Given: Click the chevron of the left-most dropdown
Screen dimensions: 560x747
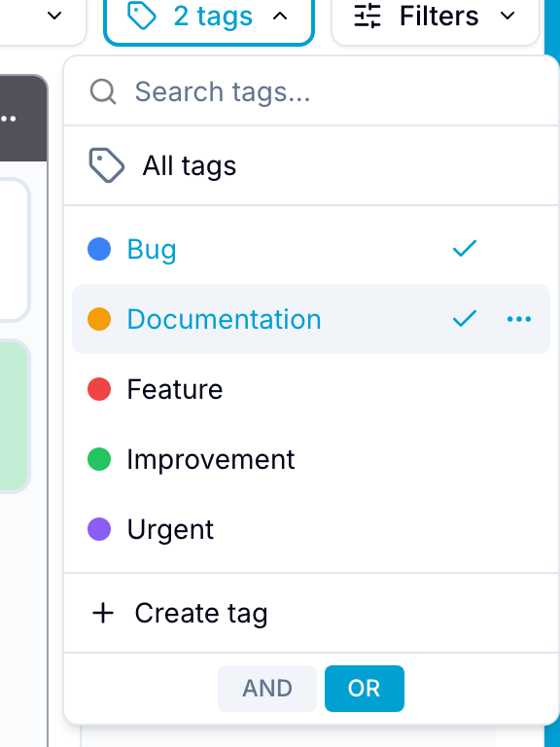Looking at the screenshot, I should (x=54, y=16).
